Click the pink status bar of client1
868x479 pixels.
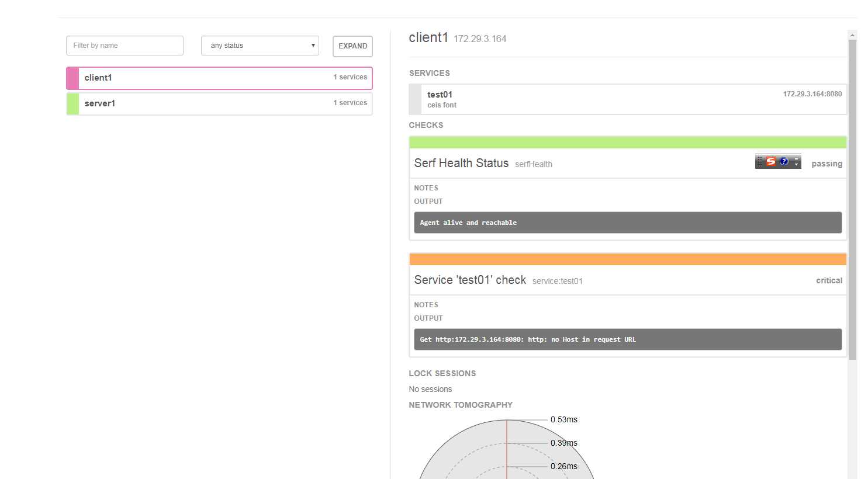(72, 78)
